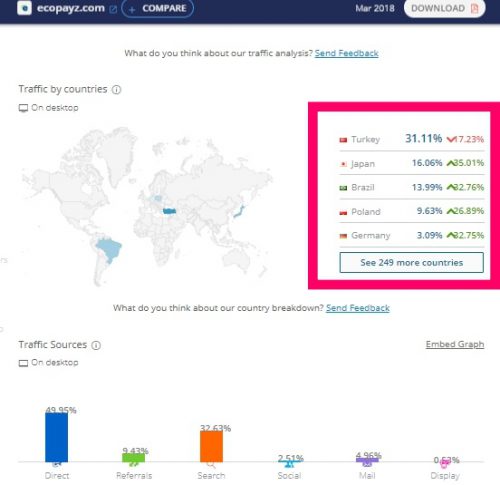Open See 249 more countries

tap(411, 263)
